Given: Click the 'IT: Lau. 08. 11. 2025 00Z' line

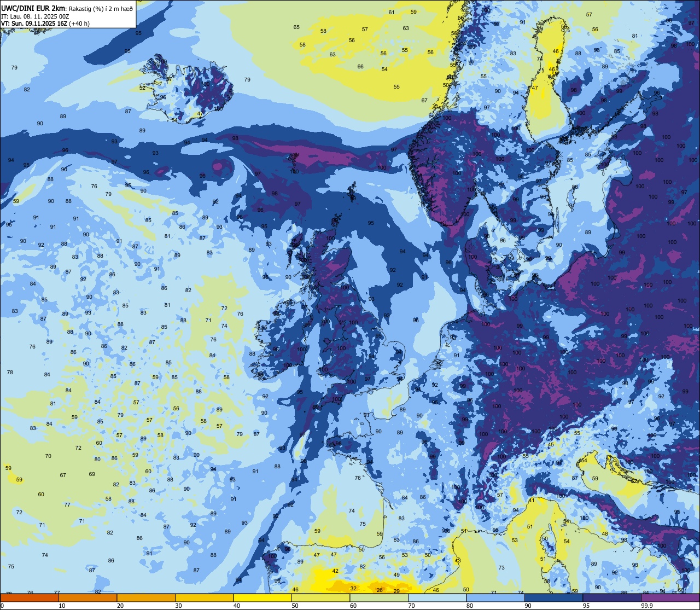Looking at the screenshot, I should 35,16.
